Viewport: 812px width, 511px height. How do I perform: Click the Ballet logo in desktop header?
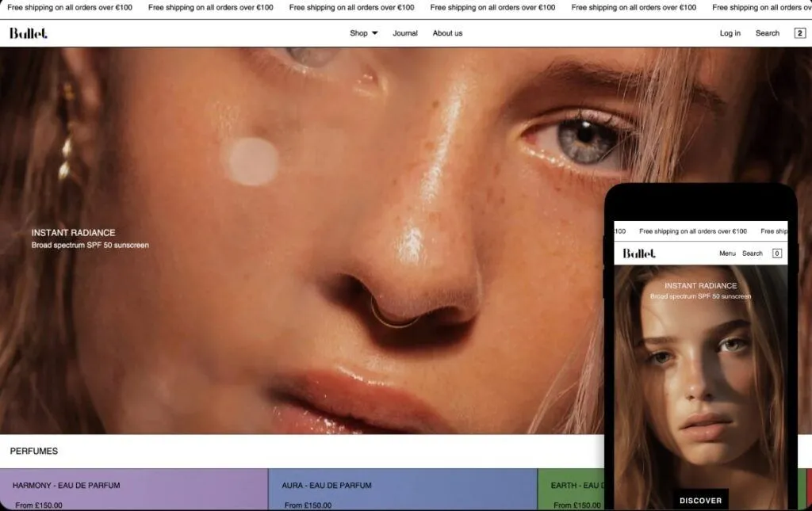29,33
